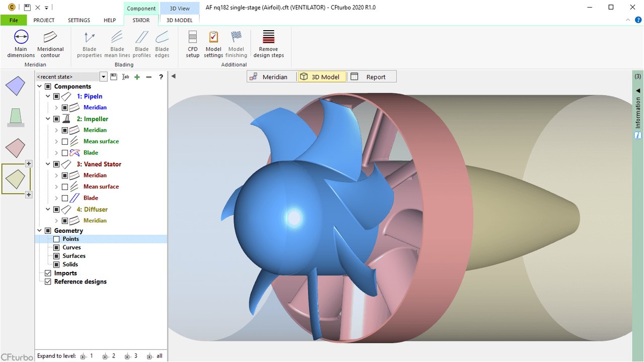
Task: Open the 3D MODEL ribbon tab
Action: (x=180, y=20)
